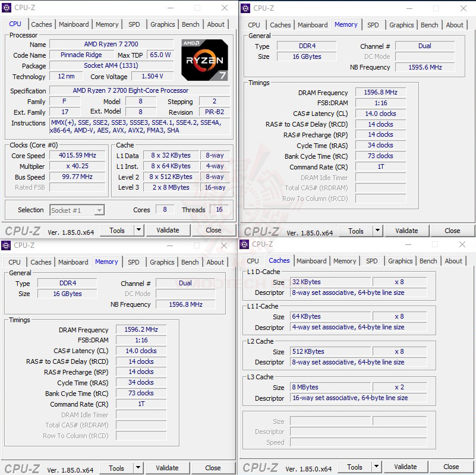Click Bus Speed value 99.77 MHz
476x475 pixels.
[77, 177]
